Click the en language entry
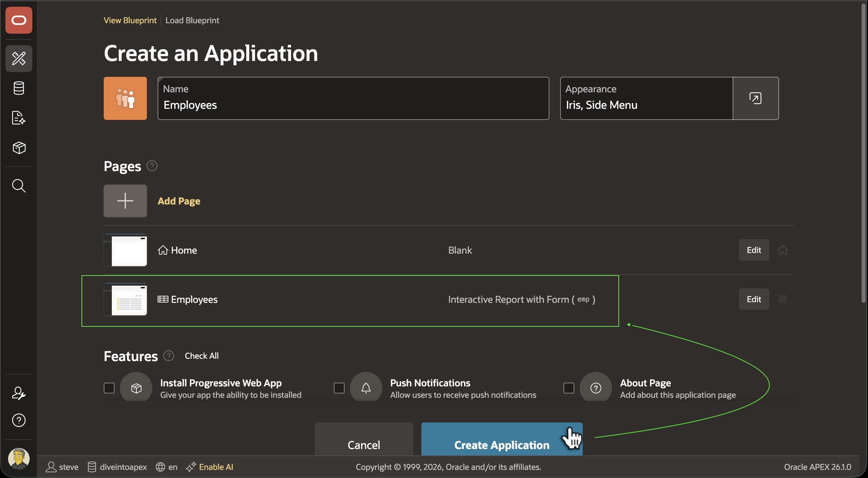Screen dimensions: 868x478 [x=166, y=467]
